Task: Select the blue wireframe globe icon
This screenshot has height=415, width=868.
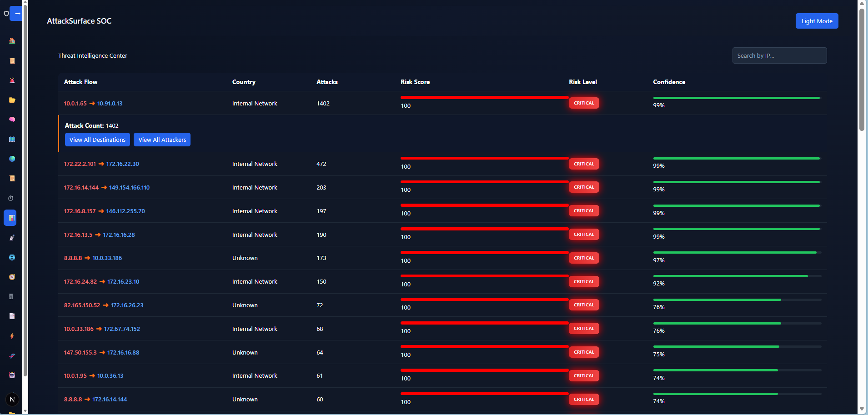Action: tap(12, 257)
